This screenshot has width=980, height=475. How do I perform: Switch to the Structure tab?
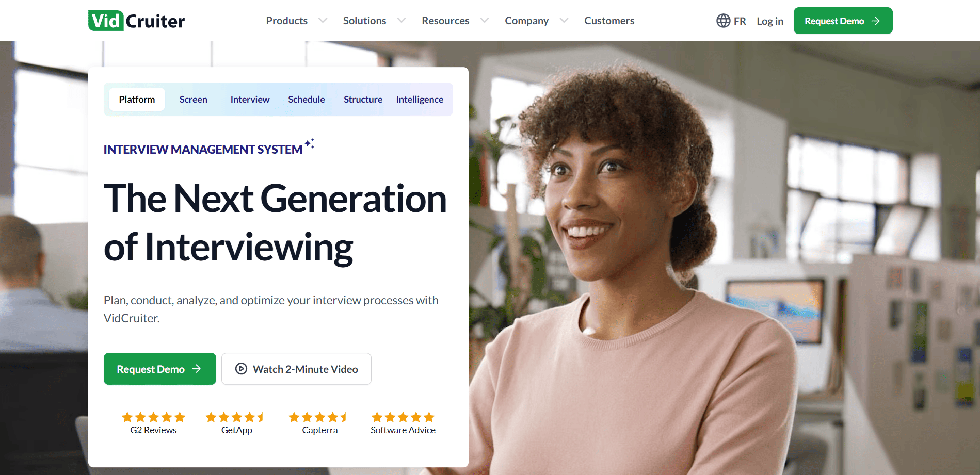point(363,99)
